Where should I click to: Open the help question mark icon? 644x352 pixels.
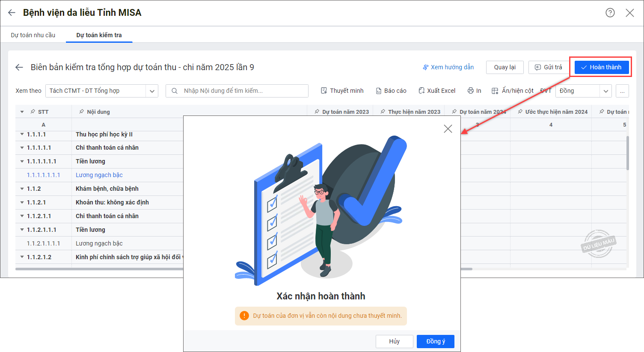coord(610,13)
